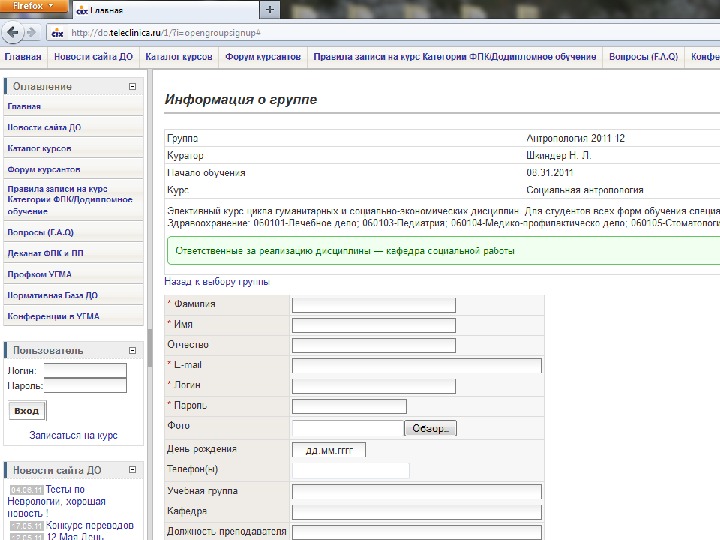The width and height of the screenshot is (720, 540).
Task: Collapse the Пользователь panel
Action: tap(132, 350)
